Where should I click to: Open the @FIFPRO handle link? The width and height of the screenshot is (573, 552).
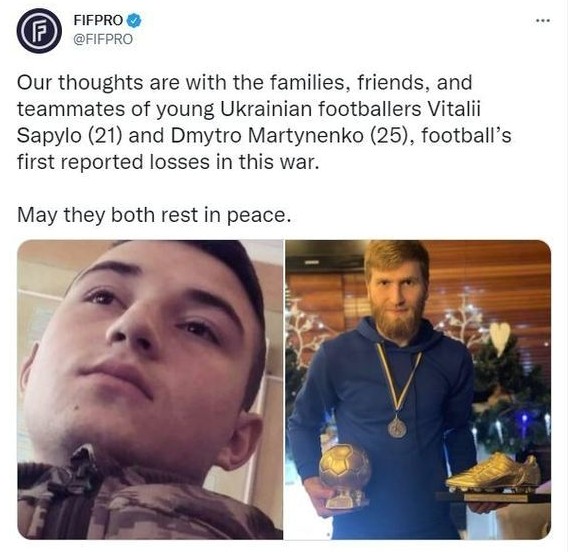point(103,39)
